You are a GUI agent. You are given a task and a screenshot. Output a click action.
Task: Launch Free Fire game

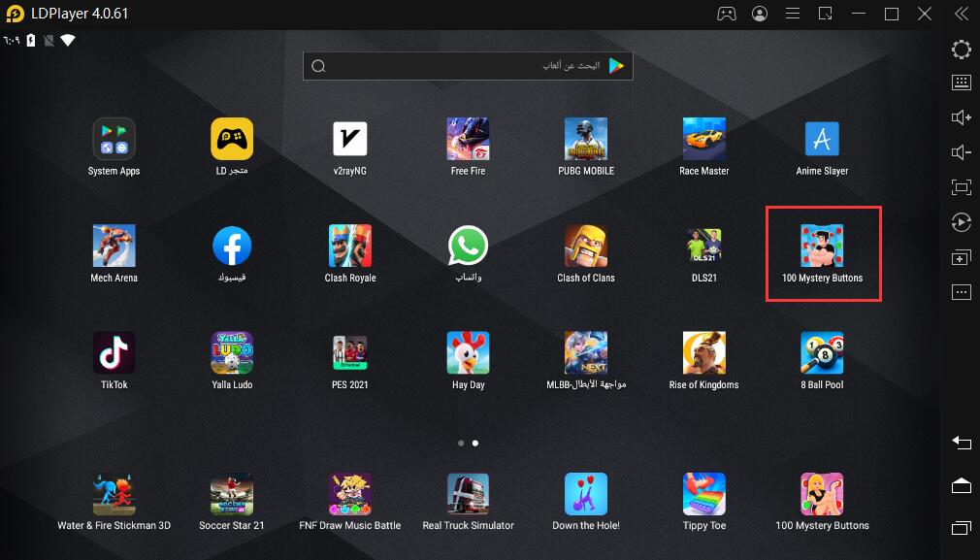pyautogui.click(x=468, y=139)
